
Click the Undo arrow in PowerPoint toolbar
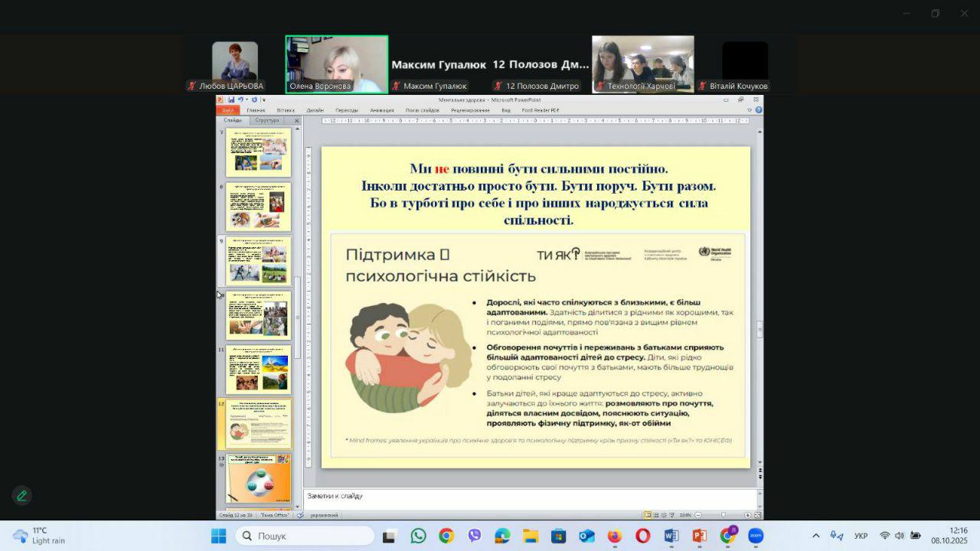tap(240, 99)
